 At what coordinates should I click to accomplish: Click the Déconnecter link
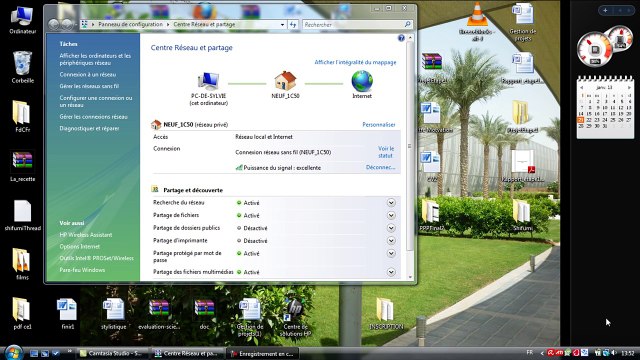pyautogui.click(x=380, y=167)
